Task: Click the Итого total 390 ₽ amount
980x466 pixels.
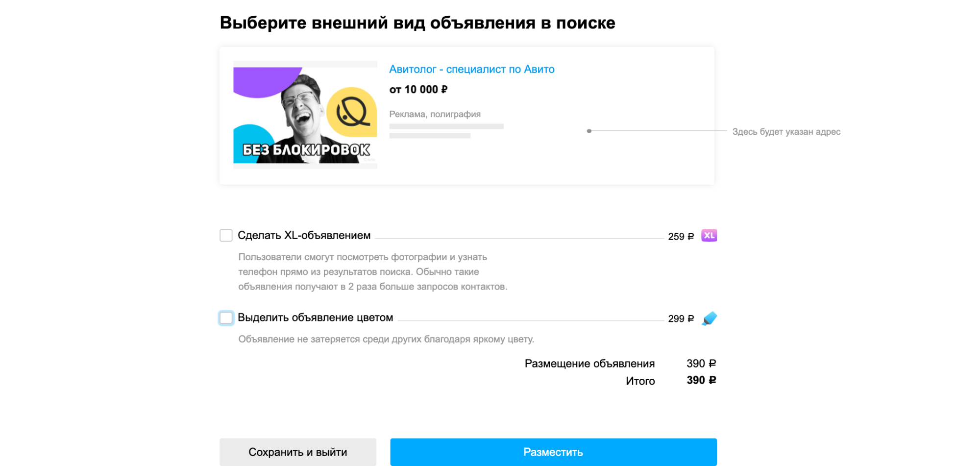Action: pos(701,380)
